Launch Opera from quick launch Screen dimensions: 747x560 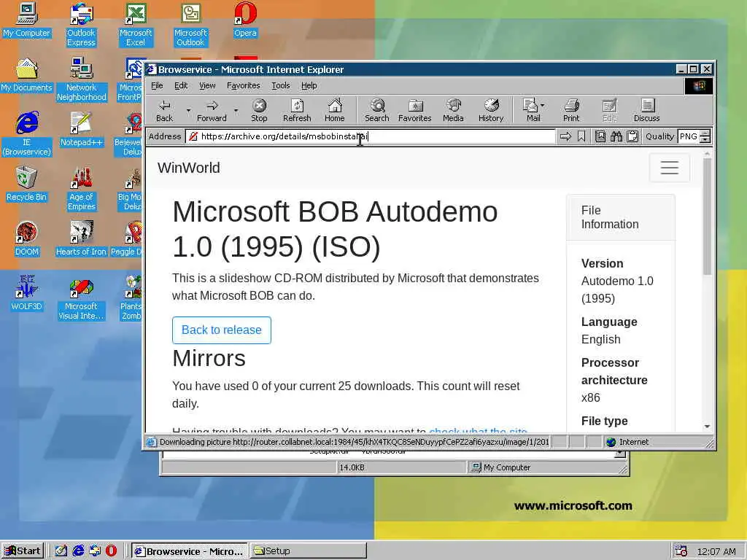(x=111, y=551)
